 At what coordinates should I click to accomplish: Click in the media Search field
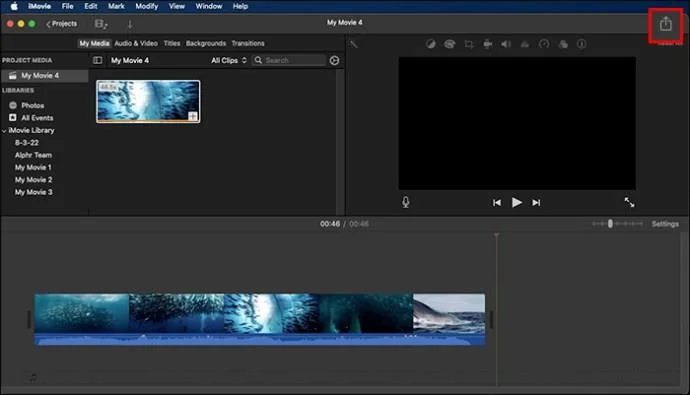(289, 60)
